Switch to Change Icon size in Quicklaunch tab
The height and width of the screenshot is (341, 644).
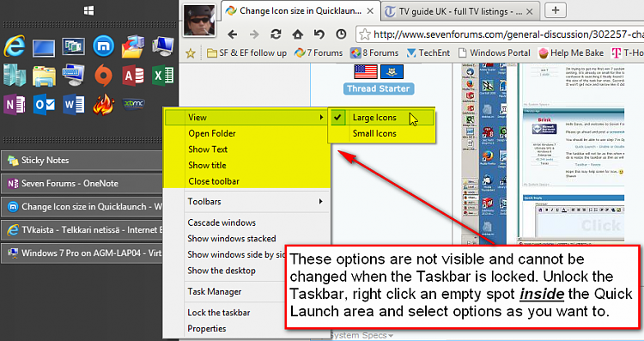pyautogui.click(x=301, y=11)
